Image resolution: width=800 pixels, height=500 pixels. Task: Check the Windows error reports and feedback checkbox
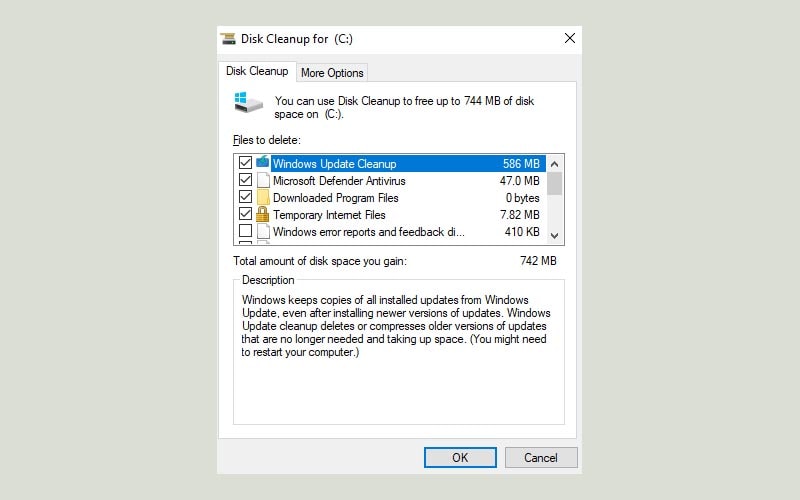click(245, 231)
